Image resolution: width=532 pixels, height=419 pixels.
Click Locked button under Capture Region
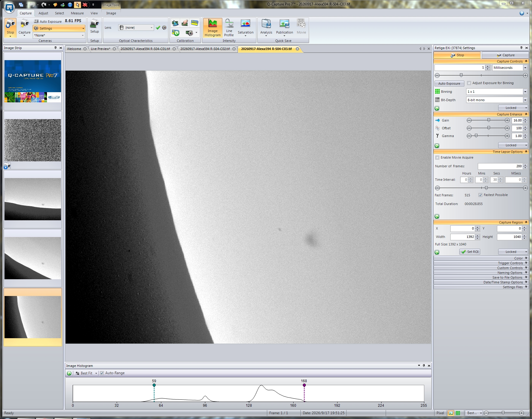pos(513,252)
